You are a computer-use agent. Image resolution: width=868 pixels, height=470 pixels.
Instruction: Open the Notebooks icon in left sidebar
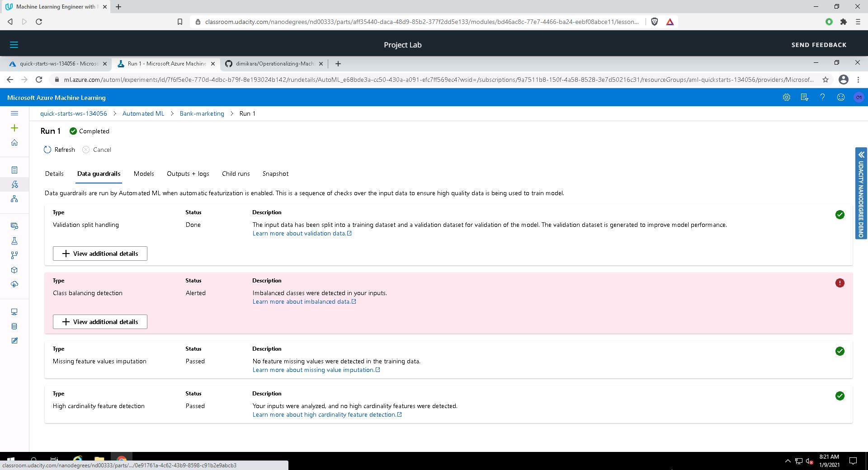tap(14, 170)
